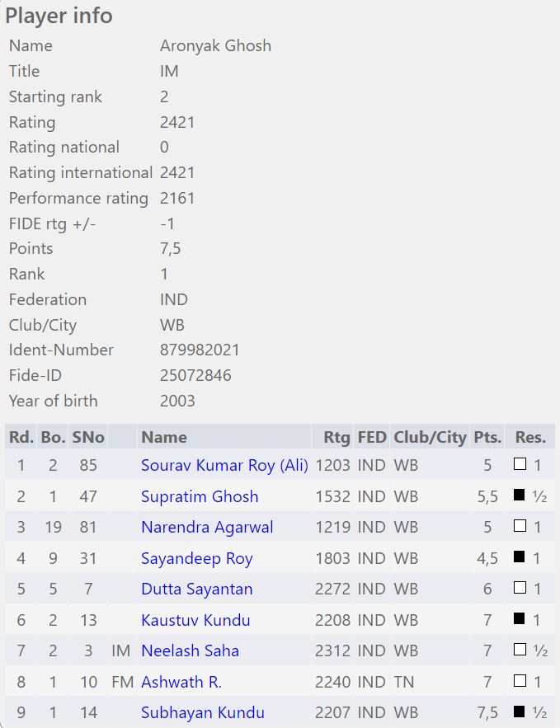Open Sayandeep Roy's profile link
Image resolution: width=560 pixels, height=728 pixels.
pos(197,558)
